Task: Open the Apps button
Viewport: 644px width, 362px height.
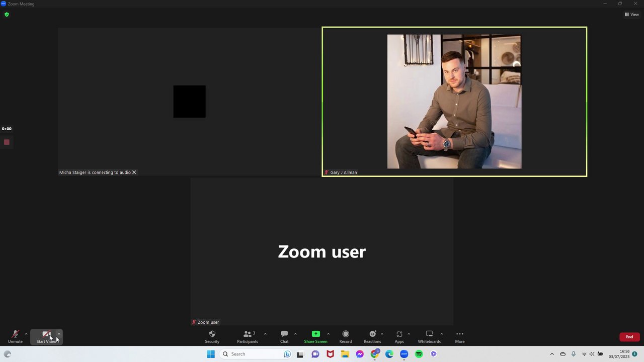Action: tap(399, 337)
